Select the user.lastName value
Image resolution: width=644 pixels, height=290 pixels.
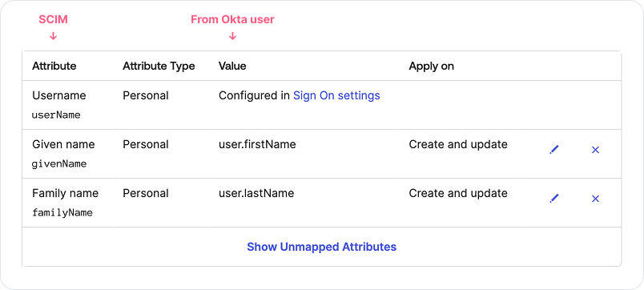pos(256,194)
